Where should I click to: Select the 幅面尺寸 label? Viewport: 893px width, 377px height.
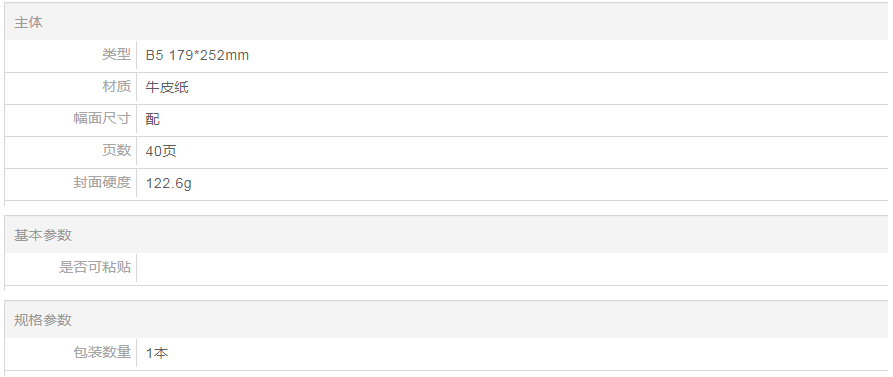[102, 118]
